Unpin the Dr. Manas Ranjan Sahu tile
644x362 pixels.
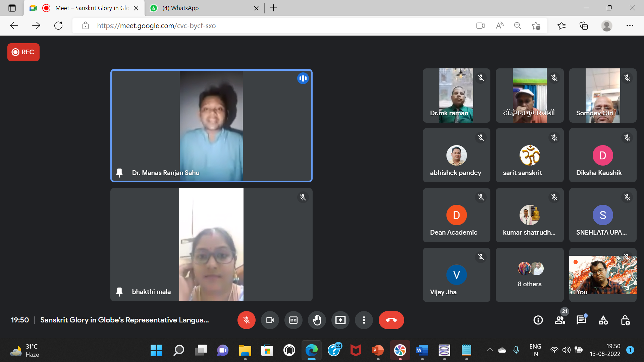(119, 173)
